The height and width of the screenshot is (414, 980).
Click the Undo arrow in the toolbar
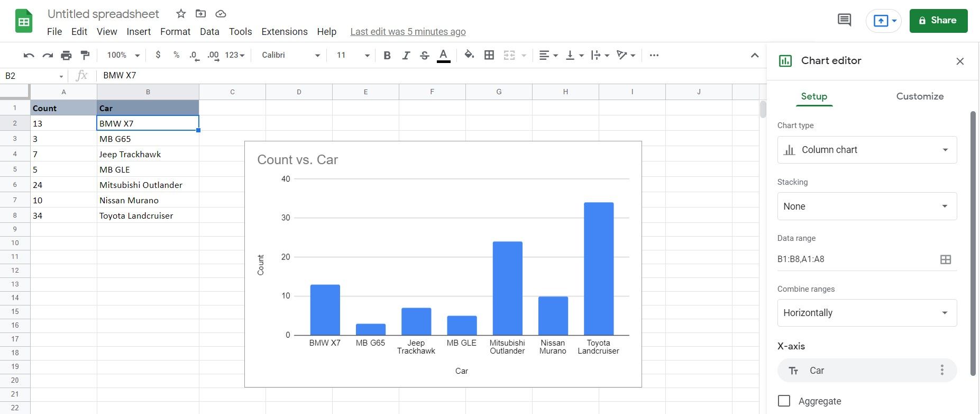[x=29, y=55]
